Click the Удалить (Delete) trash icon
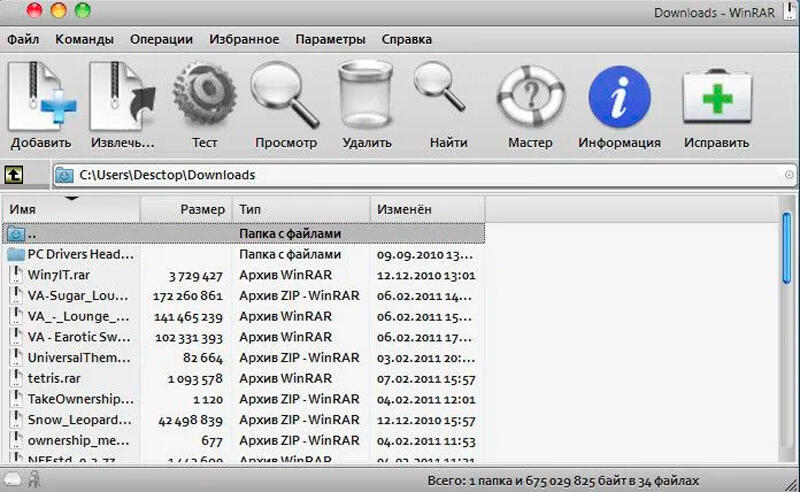 click(366, 98)
